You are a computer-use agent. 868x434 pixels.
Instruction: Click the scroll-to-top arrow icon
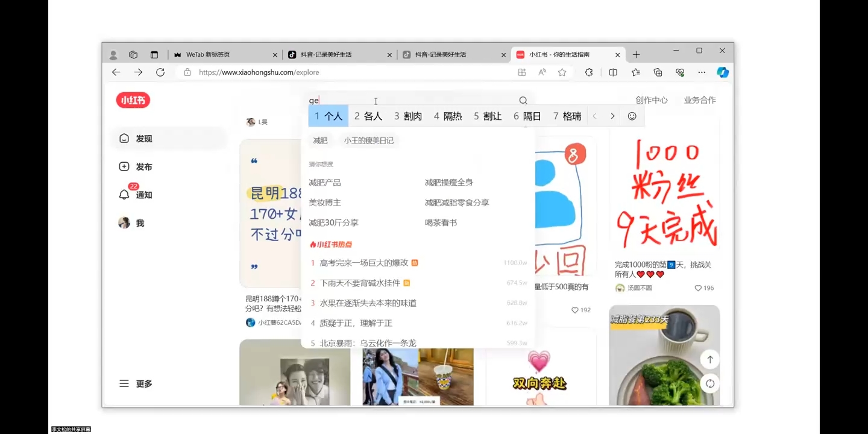[710, 359]
